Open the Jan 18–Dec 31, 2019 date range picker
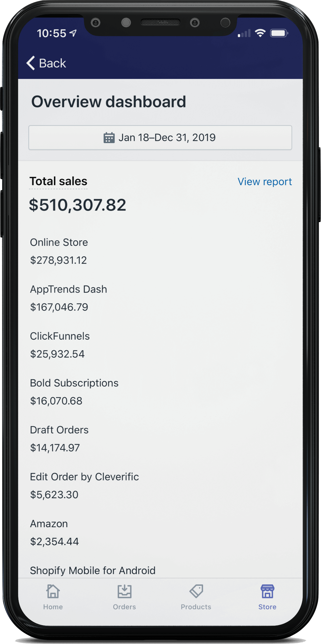This screenshot has width=321, height=644. coord(160,138)
